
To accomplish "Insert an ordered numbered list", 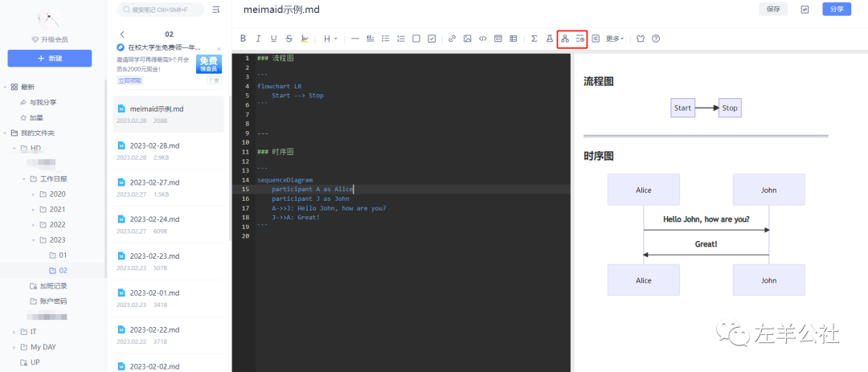I will click(401, 39).
